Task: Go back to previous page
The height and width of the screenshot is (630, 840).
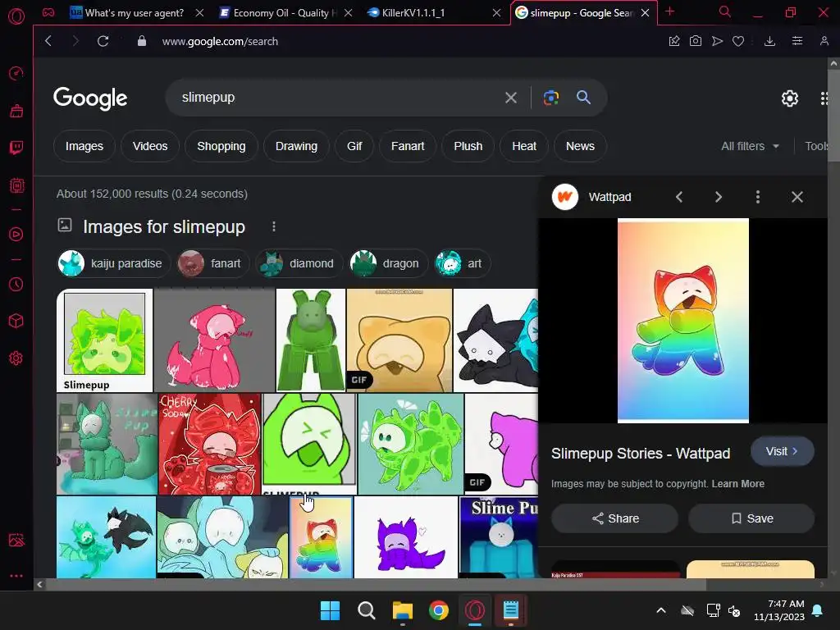Action: [48, 41]
